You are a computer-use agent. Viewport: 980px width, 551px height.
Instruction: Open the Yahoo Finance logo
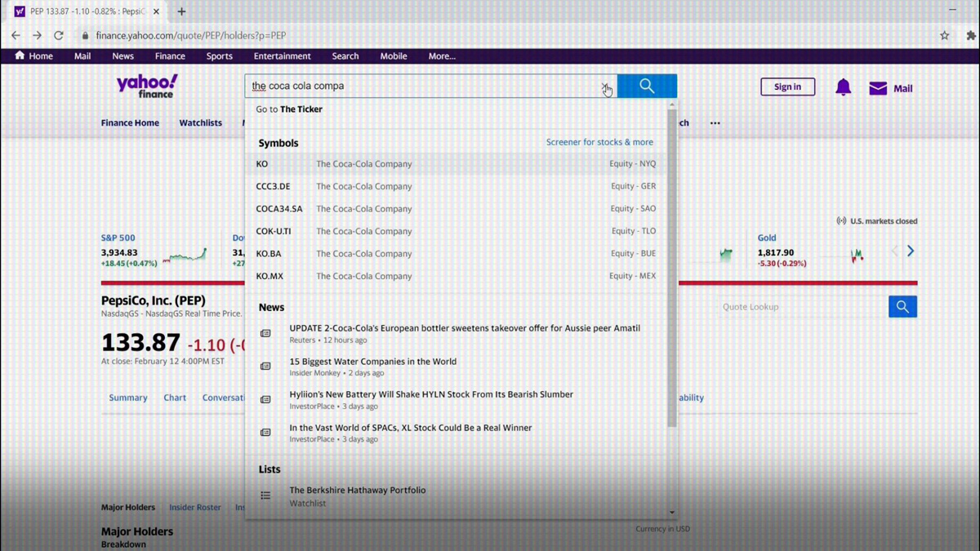pos(147,86)
